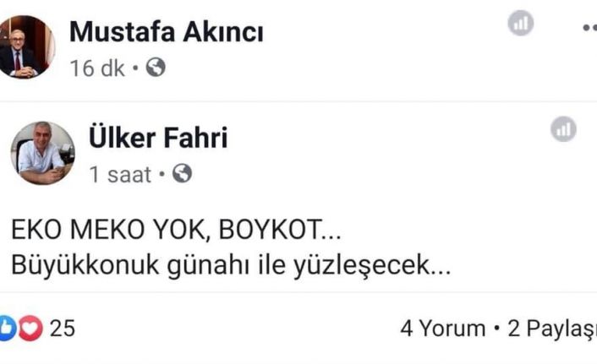
Task: Click the blue Like reaction icon
Action: [8, 328]
